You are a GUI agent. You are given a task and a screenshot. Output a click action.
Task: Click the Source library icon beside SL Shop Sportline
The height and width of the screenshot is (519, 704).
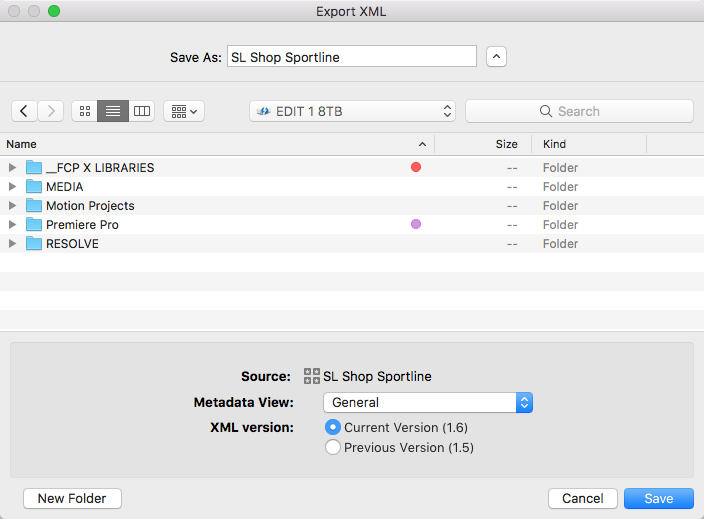coord(312,376)
